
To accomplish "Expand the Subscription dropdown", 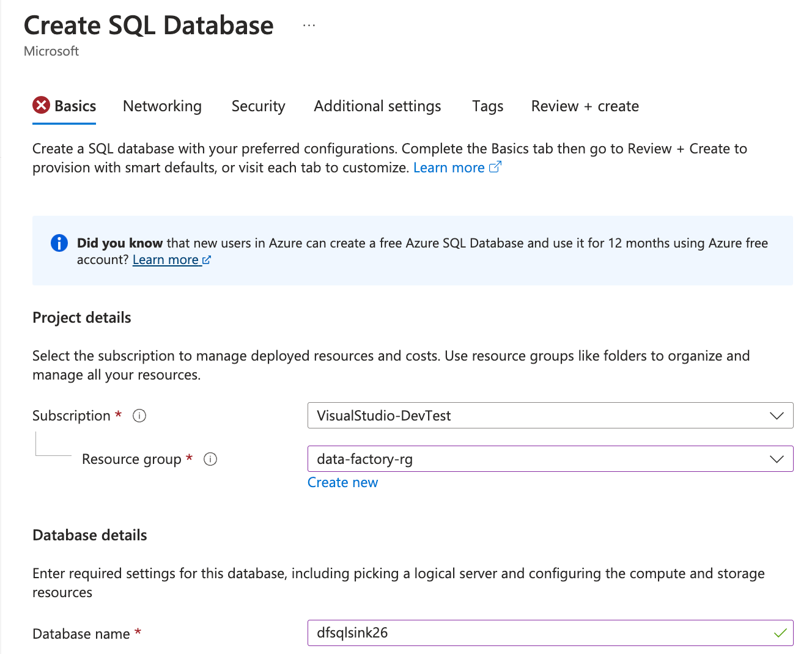I will tap(777, 416).
